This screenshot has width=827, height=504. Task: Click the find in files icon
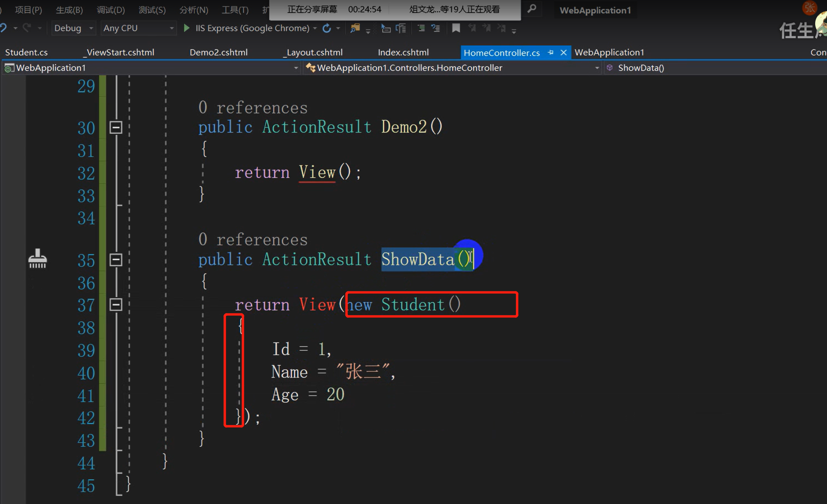click(355, 28)
